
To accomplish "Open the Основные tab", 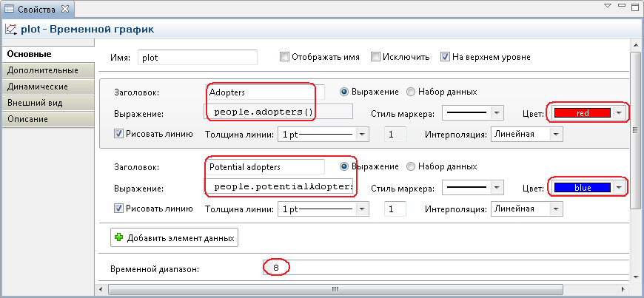I will point(47,54).
